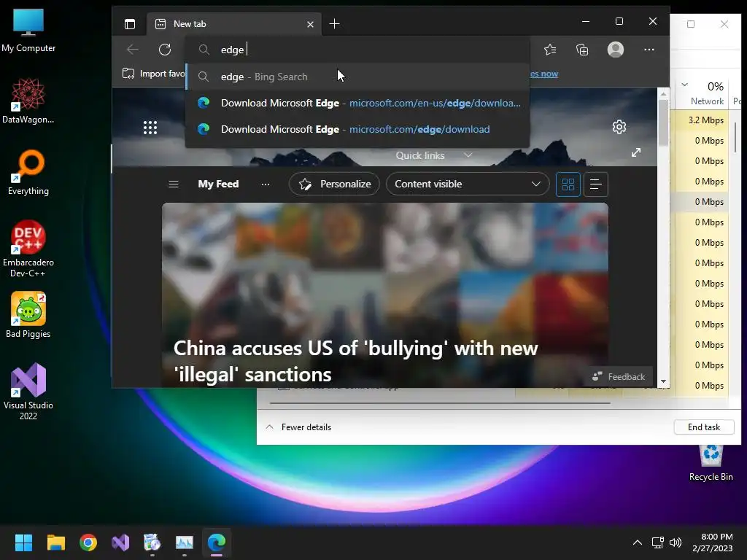This screenshot has width=747, height=560.
Task: Close the New tab tab
Action: 310,24
